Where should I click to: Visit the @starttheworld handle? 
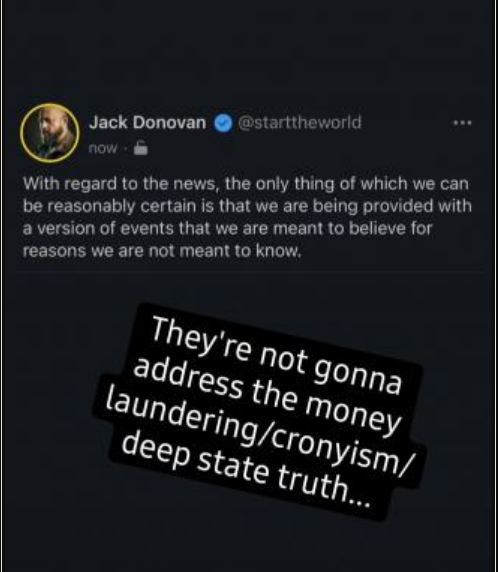pos(300,122)
